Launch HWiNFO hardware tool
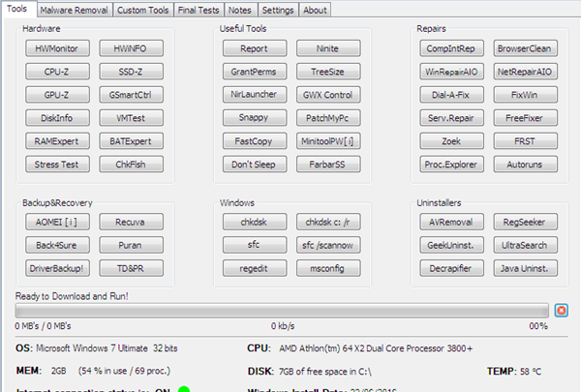 tap(131, 48)
